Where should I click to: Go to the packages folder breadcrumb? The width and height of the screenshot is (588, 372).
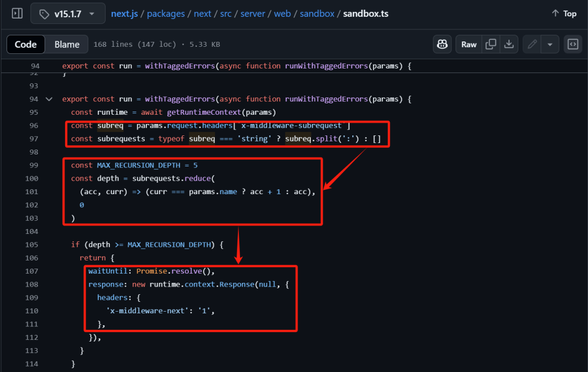click(x=167, y=14)
